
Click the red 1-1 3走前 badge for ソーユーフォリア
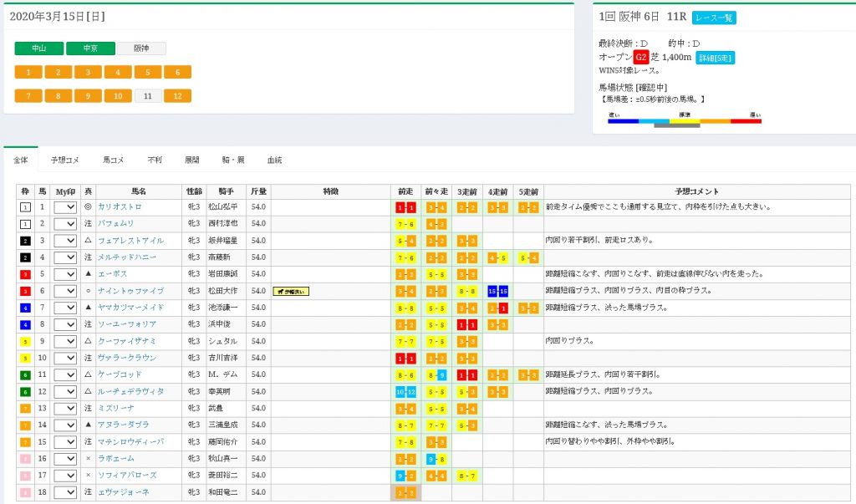(x=466, y=325)
